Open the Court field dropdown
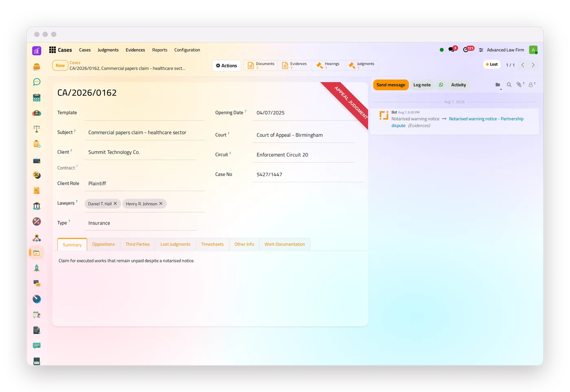 304,135
